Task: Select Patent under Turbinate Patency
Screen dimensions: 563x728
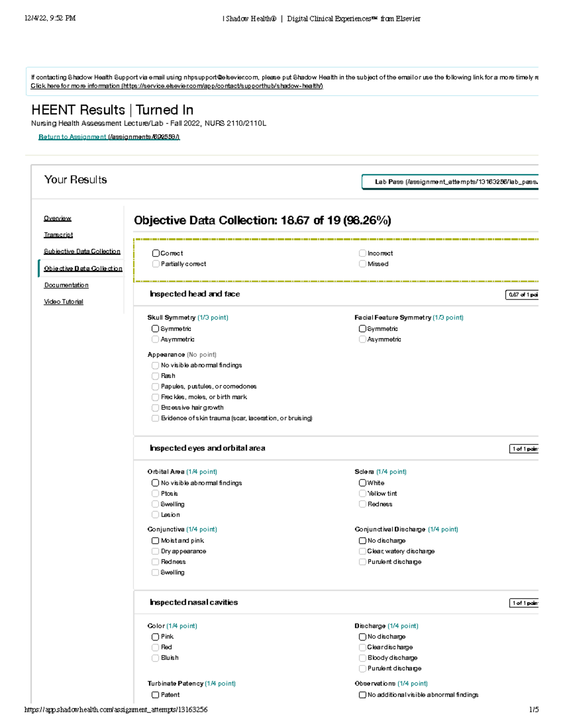Action: point(155,695)
